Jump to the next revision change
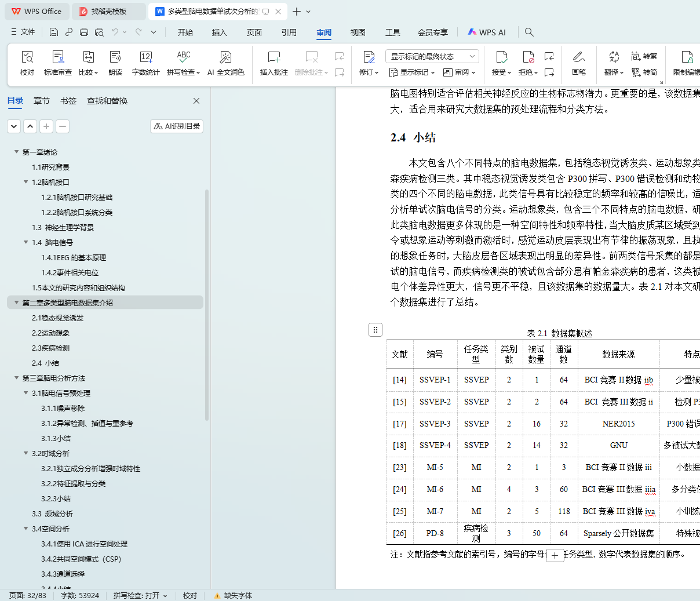 coord(549,72)
